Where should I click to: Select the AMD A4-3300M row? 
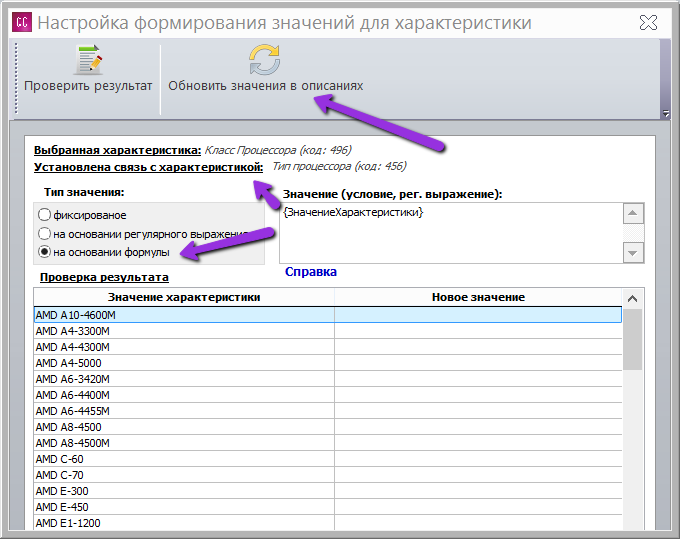(x=327, y=331)
